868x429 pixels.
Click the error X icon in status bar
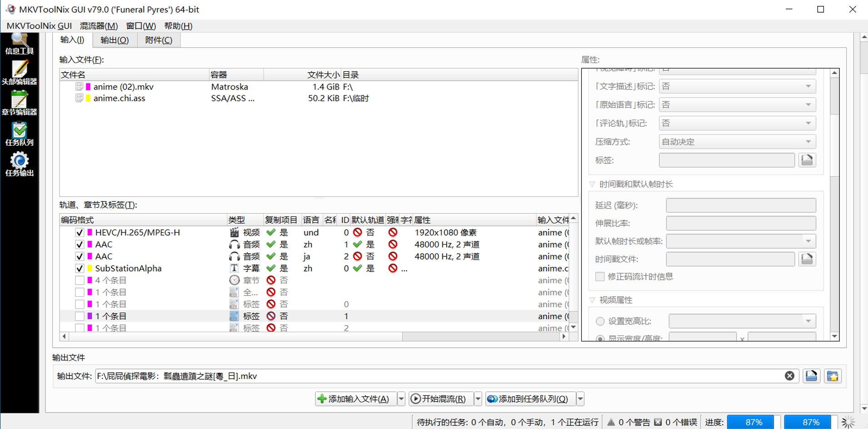click(x=658, y=422)
